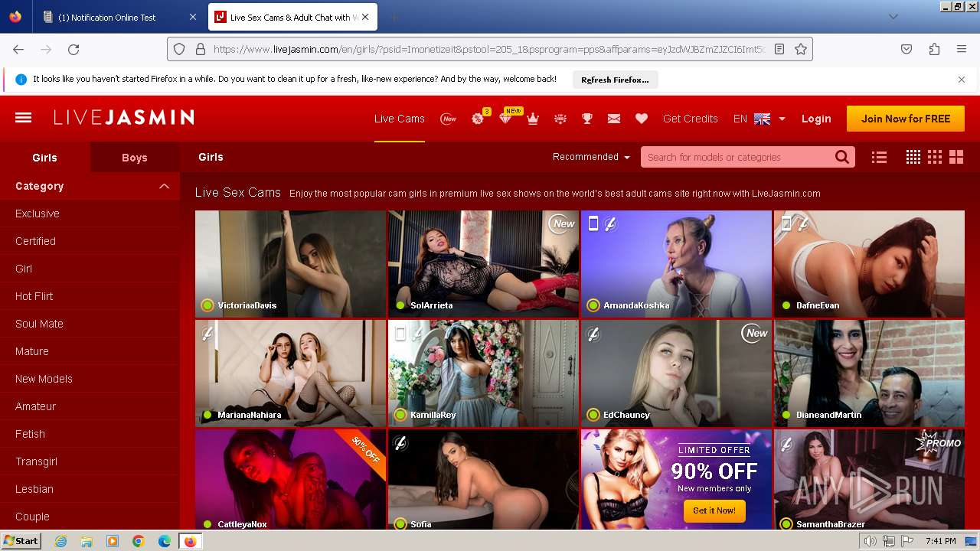Open the Firefox application menu

click(x=962, y=49)
